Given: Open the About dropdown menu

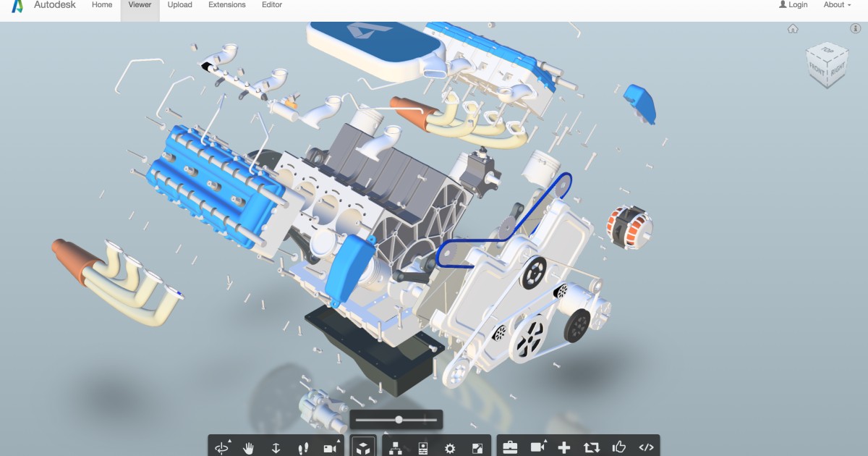Looking at the screenshot, I should click(x=835, y=4).
